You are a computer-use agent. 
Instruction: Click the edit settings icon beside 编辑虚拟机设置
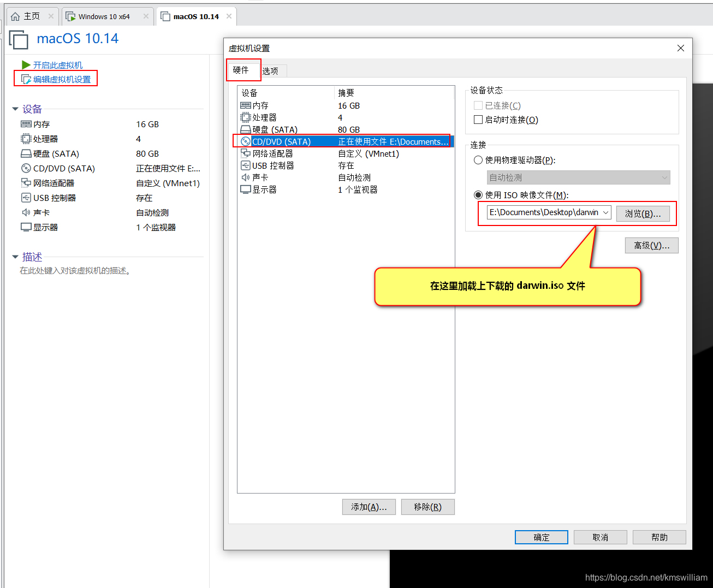point(26,79)
